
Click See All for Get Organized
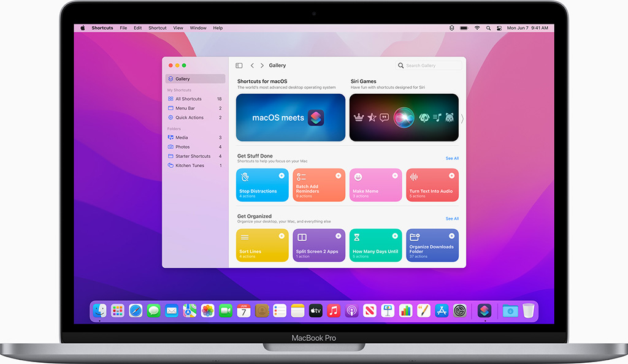coord(452,219)
